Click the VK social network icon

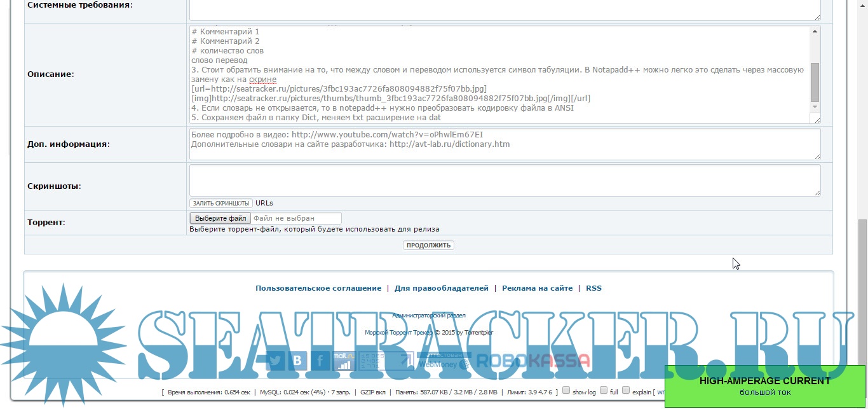click(297, 361)
